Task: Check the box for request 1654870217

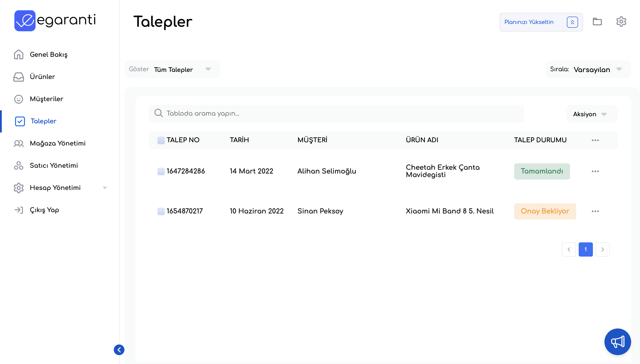Action: coord(161,211)
